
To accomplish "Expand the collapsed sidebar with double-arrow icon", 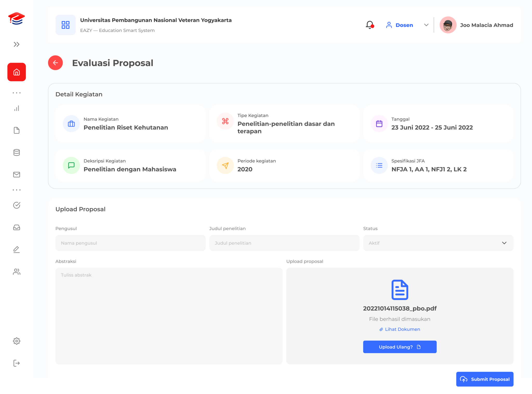I will coord(16,44).
